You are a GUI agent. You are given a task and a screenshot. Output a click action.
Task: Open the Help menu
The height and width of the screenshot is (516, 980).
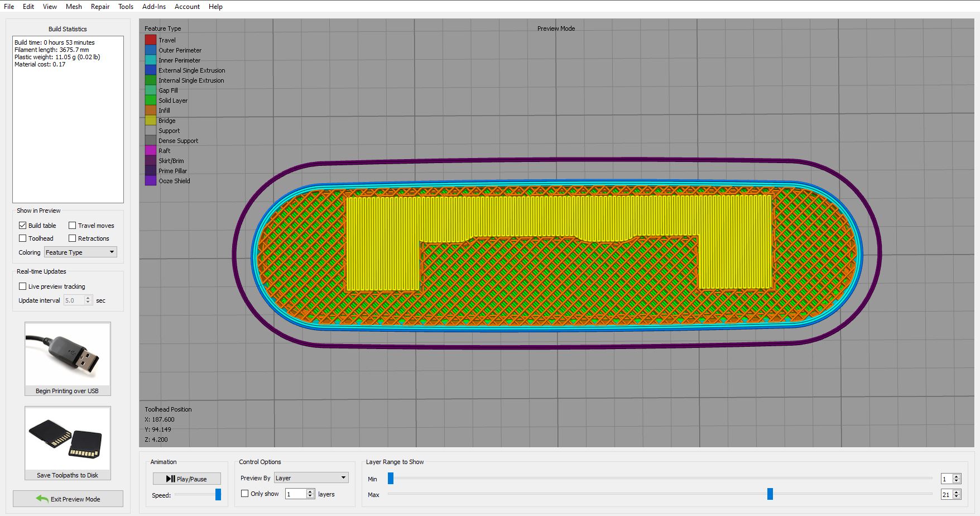click(x=216, y=7)
